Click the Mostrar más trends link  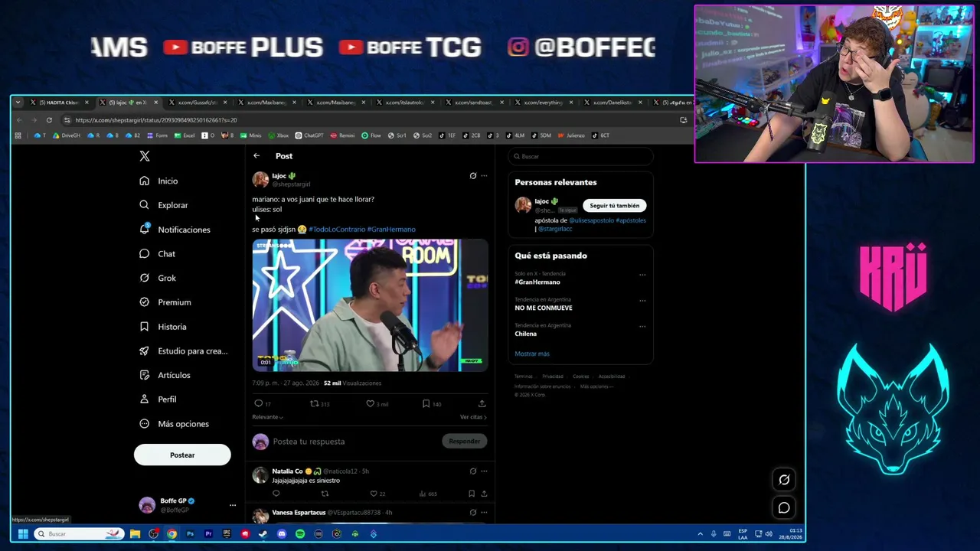click(x=532, y=354)
